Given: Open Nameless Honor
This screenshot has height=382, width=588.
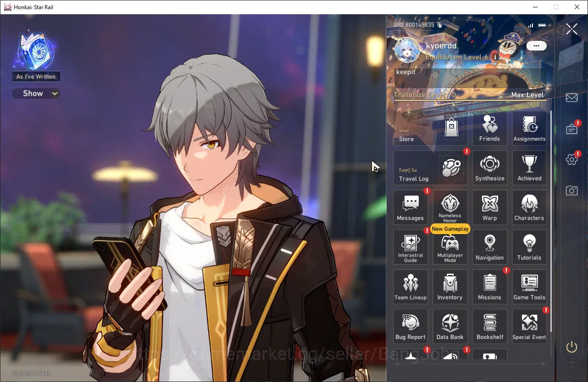Looking at the screenshot, I should [450, 208].
